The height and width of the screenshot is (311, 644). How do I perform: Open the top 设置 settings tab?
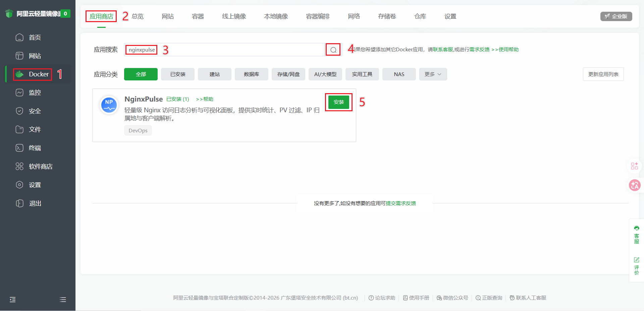(450, 16)
